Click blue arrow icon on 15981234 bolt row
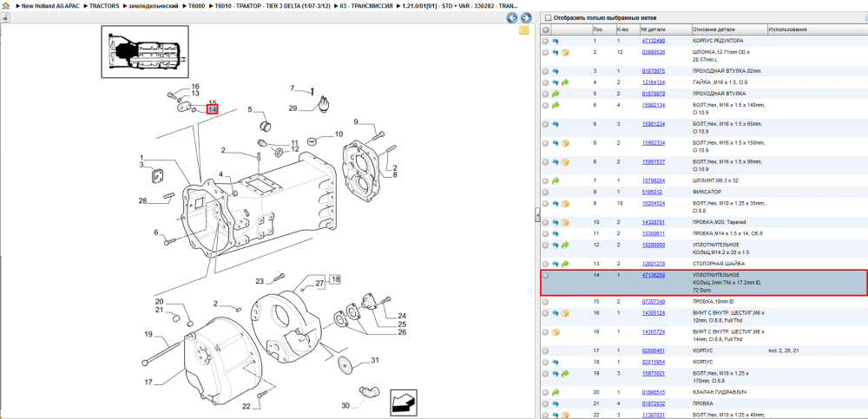 [x=556, y=124]
